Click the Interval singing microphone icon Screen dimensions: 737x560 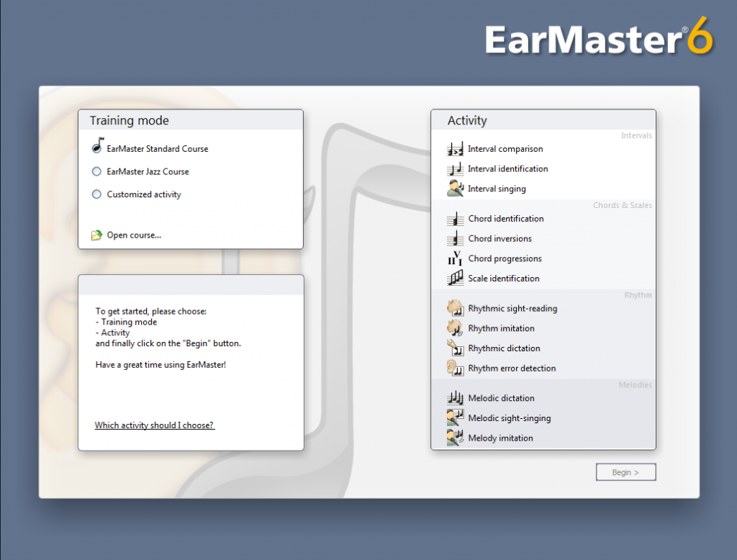tap(455, 189)
